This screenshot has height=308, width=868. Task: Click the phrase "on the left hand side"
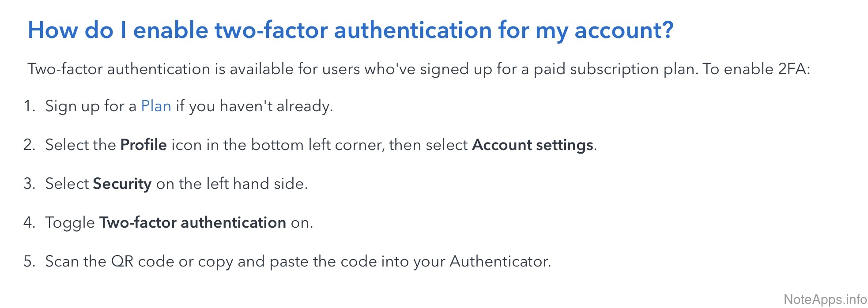point(231,184)
